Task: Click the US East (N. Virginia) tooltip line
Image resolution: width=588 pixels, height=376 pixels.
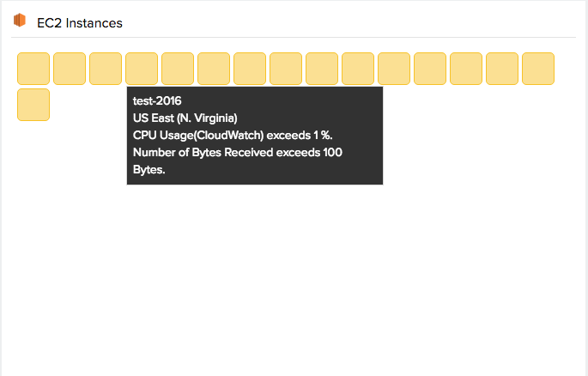Action: [185, 118]
